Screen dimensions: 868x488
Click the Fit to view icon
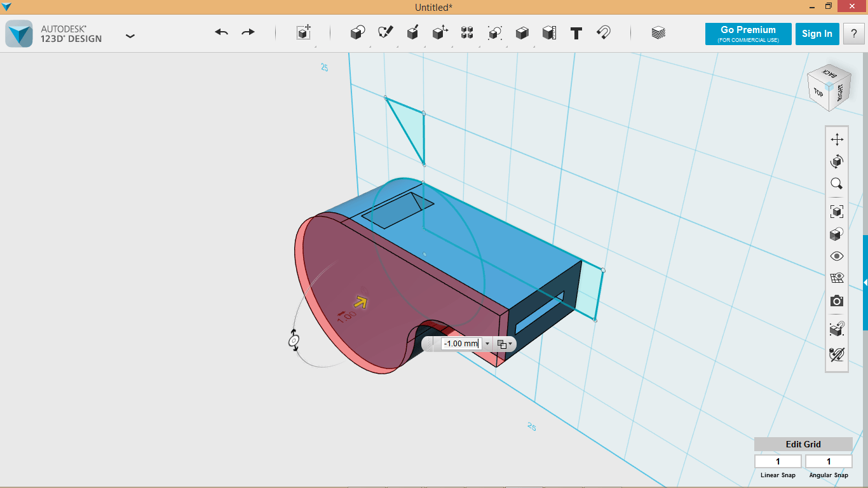[837, 211]
